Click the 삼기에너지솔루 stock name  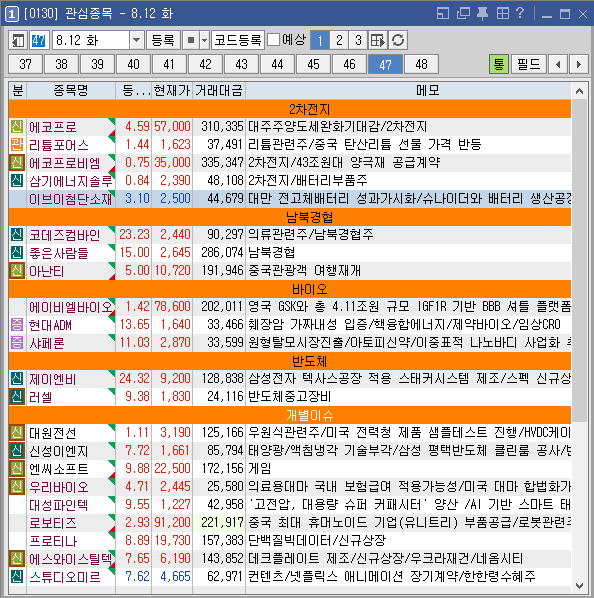[71, 181]
